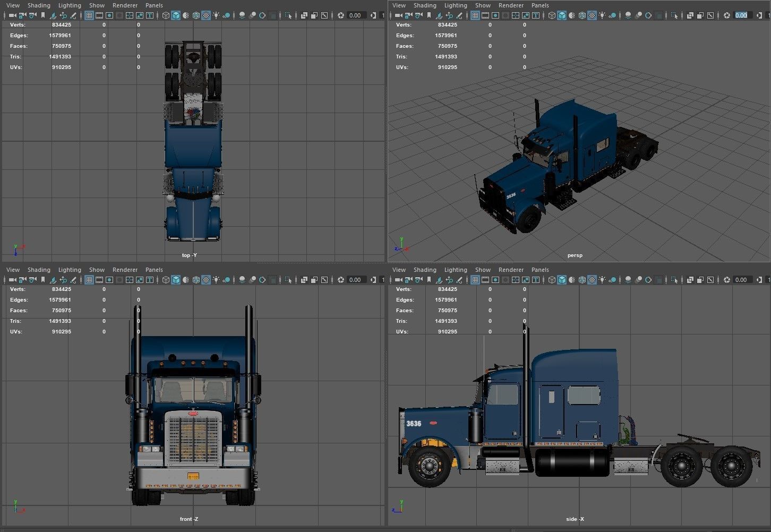
Task: Enable Motion Blur icon in perspective panel
Action: (638, 15)
